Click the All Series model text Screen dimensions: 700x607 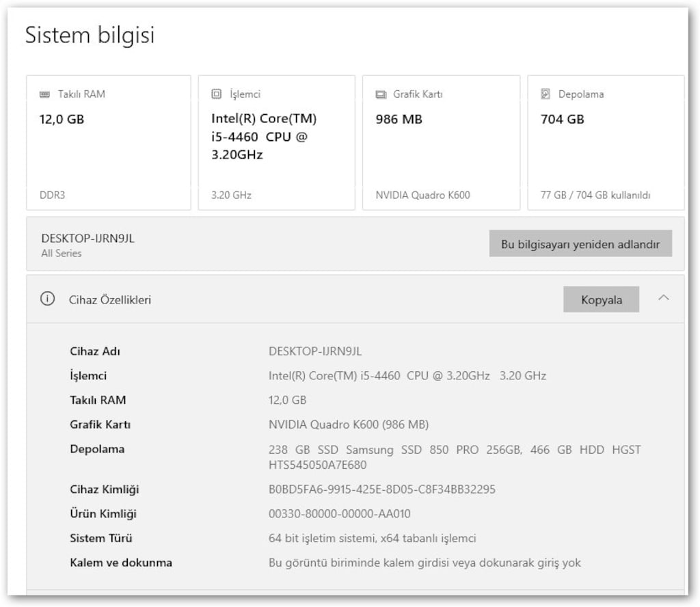(61, 254)
